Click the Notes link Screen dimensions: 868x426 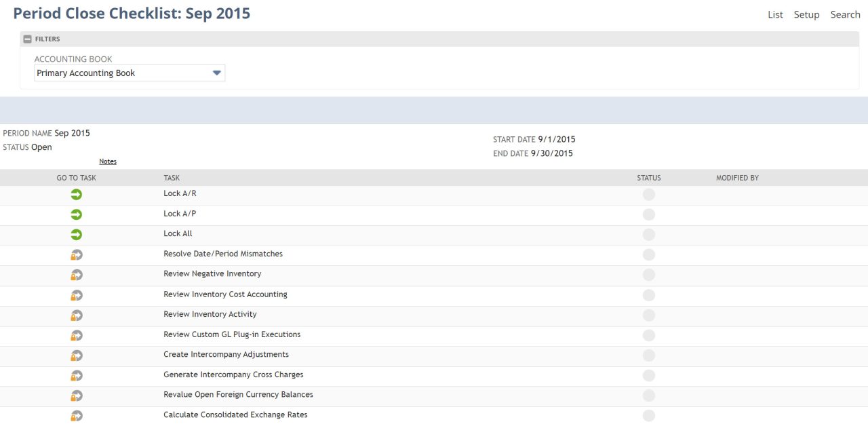(107, 161)
